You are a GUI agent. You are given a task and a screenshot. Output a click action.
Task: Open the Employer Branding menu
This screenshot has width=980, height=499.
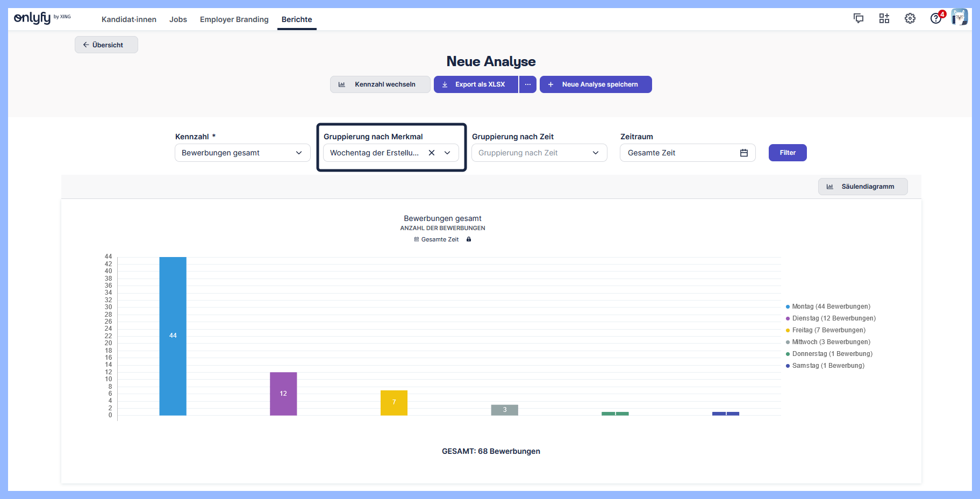[x=234, y=19]
